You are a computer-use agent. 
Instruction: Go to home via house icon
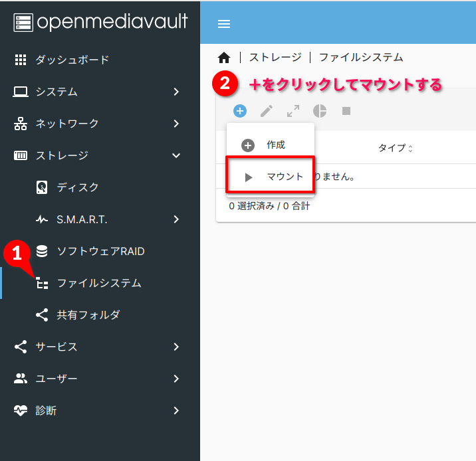point(224,57)
